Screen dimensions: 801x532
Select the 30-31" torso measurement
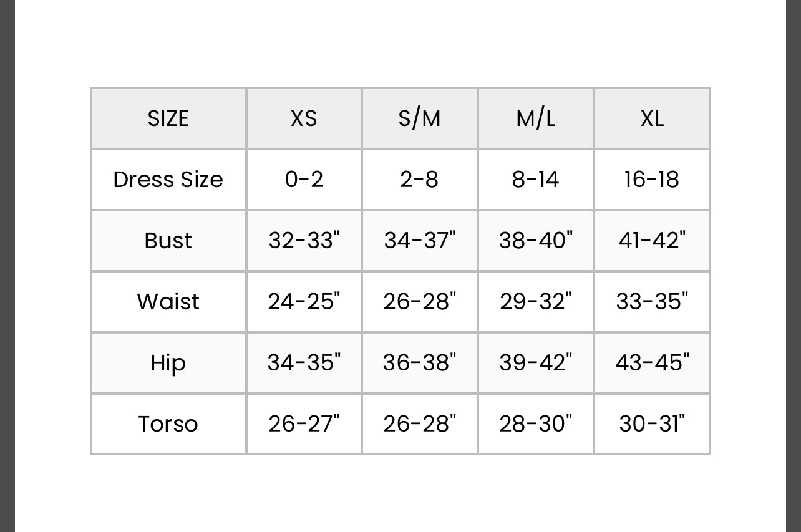[652, 424]
